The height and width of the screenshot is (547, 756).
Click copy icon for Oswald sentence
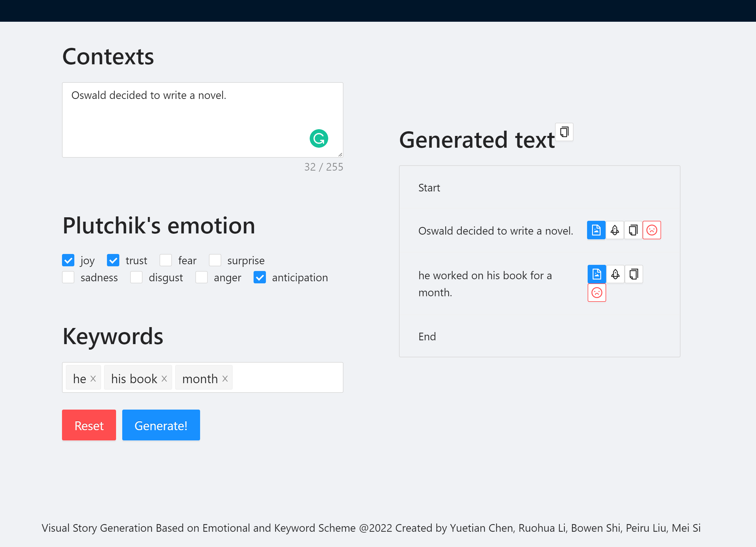[633, 230]
